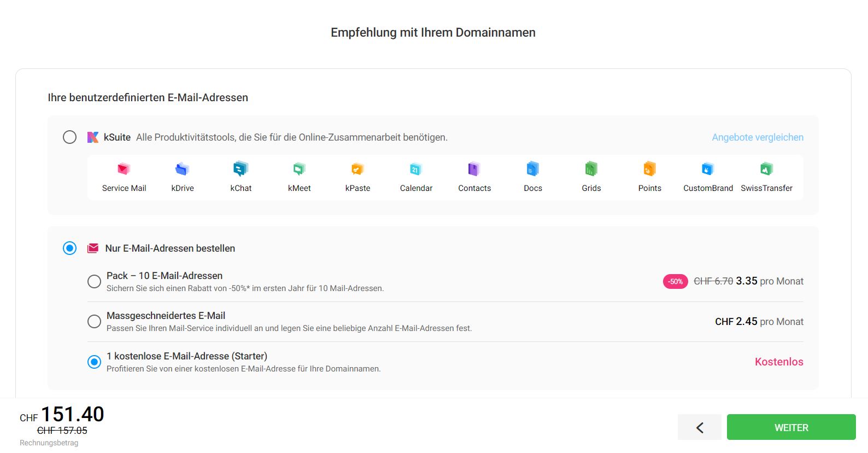Click the kChat label
868x453 pixels.
pos(241,188)
